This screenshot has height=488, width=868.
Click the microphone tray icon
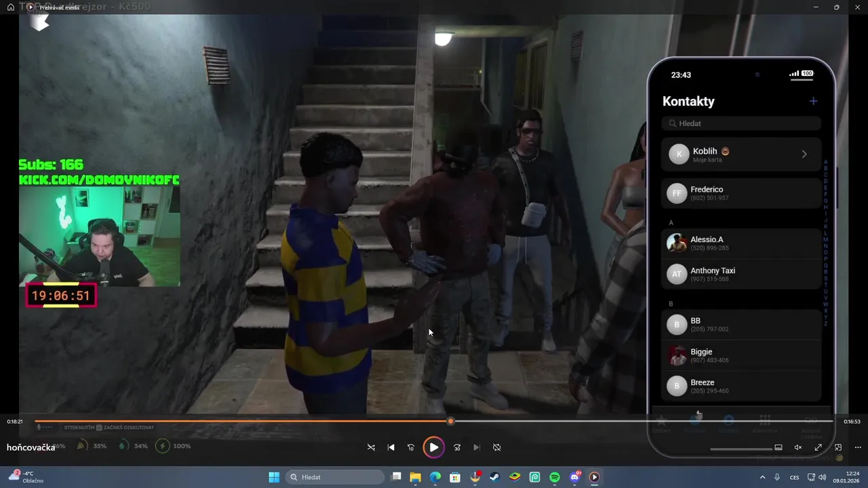click(777, 477)
